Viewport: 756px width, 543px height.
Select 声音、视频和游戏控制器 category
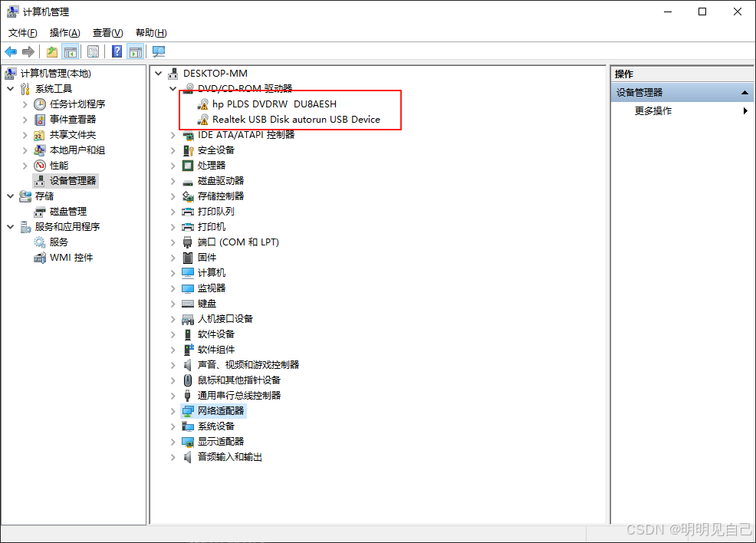pos(248,365)
